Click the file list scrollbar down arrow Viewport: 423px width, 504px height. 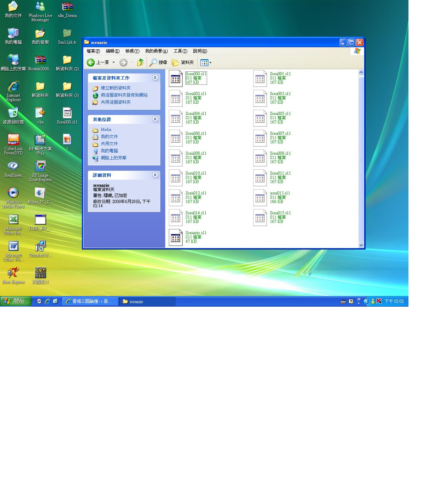point(361,245)
